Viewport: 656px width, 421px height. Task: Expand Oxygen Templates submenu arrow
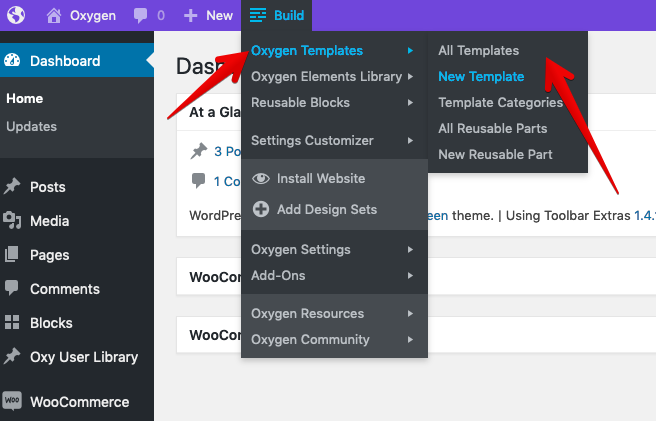[410, 51]
